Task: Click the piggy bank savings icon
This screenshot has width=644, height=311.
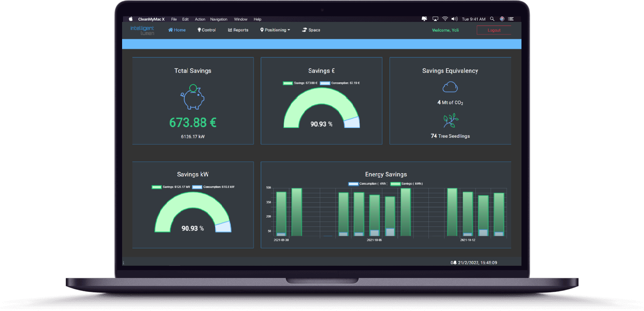Action: pos(192,97)
